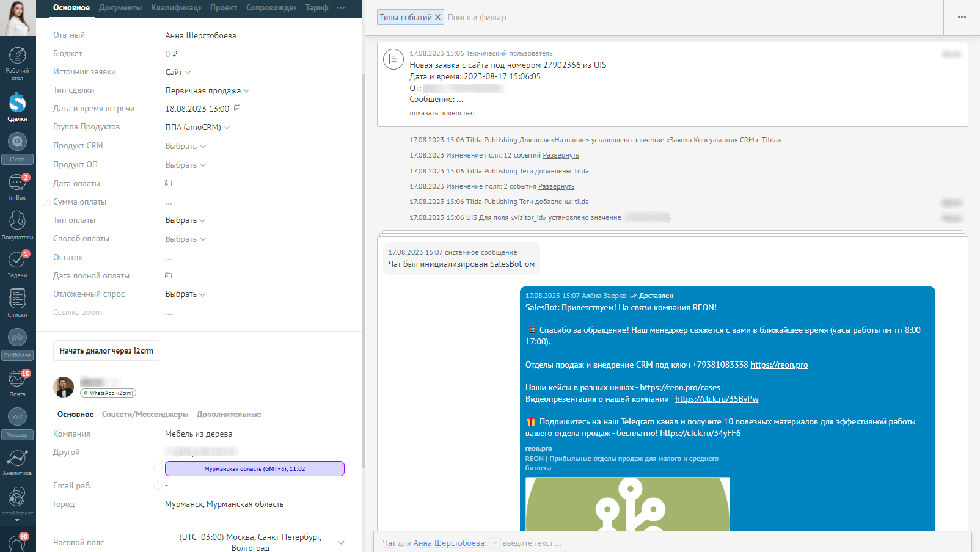Open chat recipient dropdown arrow
980x552 pixels.
(495, 543)
